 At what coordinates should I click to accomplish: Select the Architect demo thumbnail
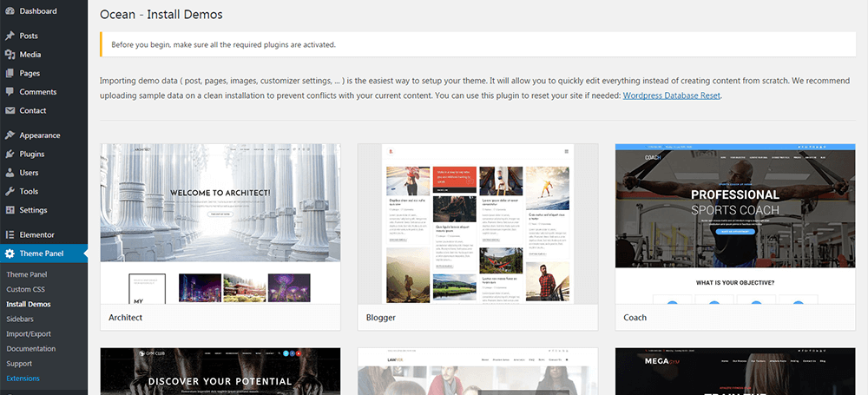coord(220,224)
